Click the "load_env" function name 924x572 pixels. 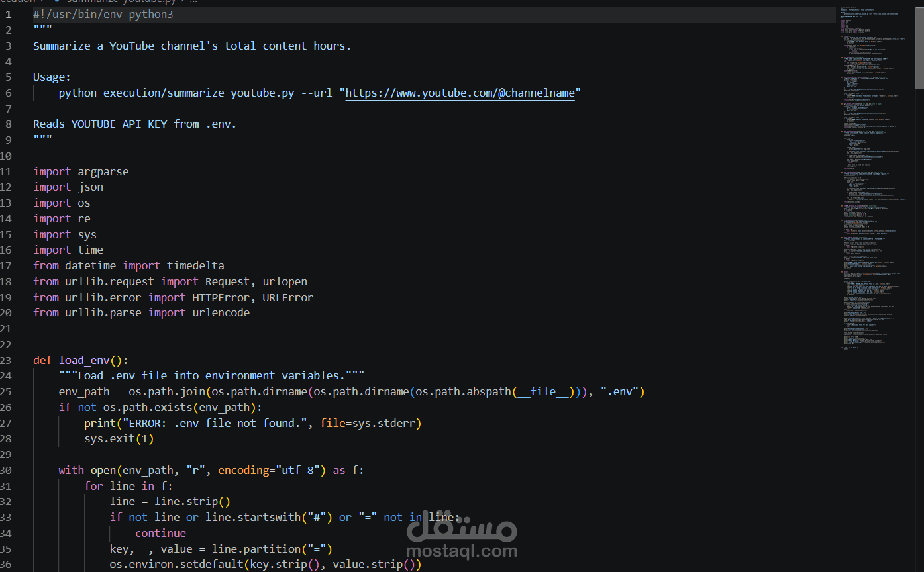point(84,360)
